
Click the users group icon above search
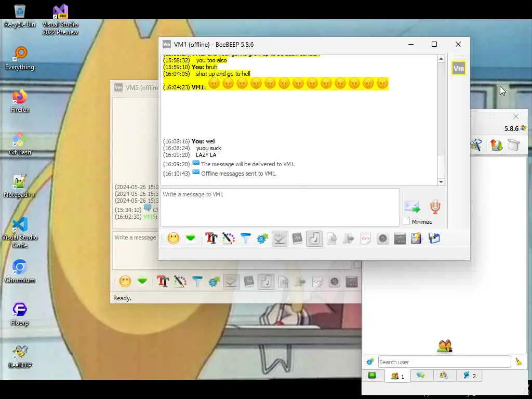point(445,346)
